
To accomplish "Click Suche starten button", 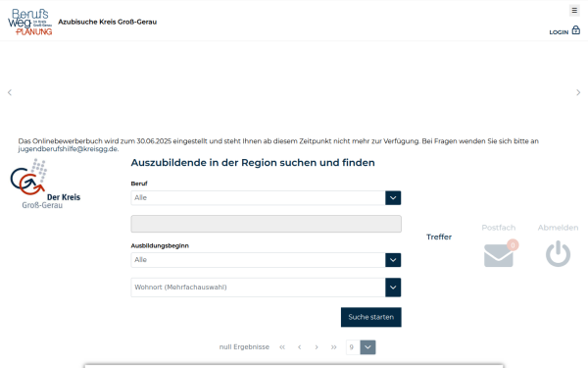I will [370, 317].
